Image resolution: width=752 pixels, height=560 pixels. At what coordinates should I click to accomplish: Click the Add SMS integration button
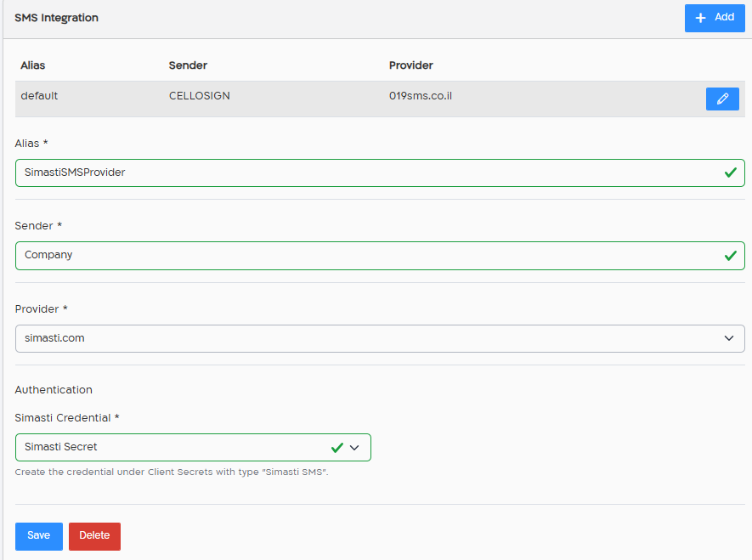pyautogui.click(x=714, y=18)
